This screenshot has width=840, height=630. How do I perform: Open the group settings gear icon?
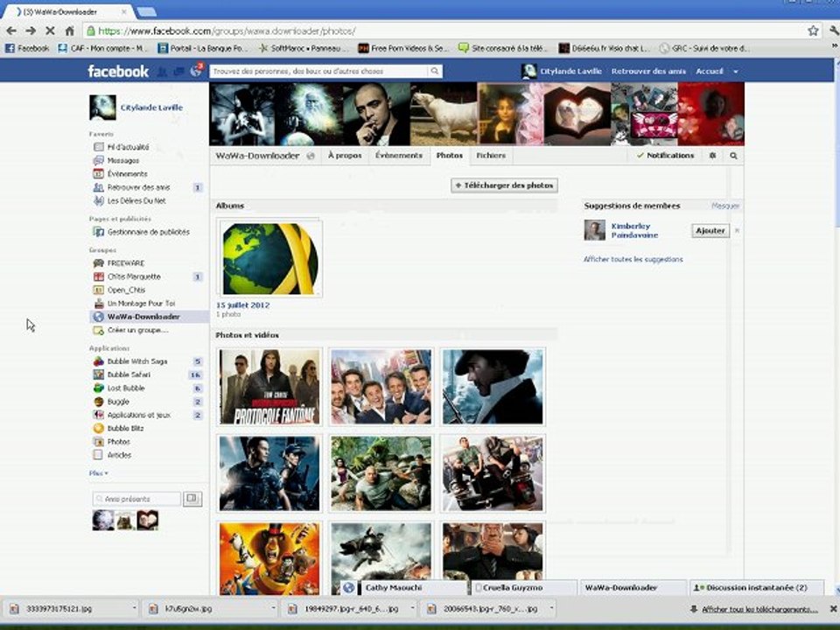pyautogui.click(x=712, y=156)
